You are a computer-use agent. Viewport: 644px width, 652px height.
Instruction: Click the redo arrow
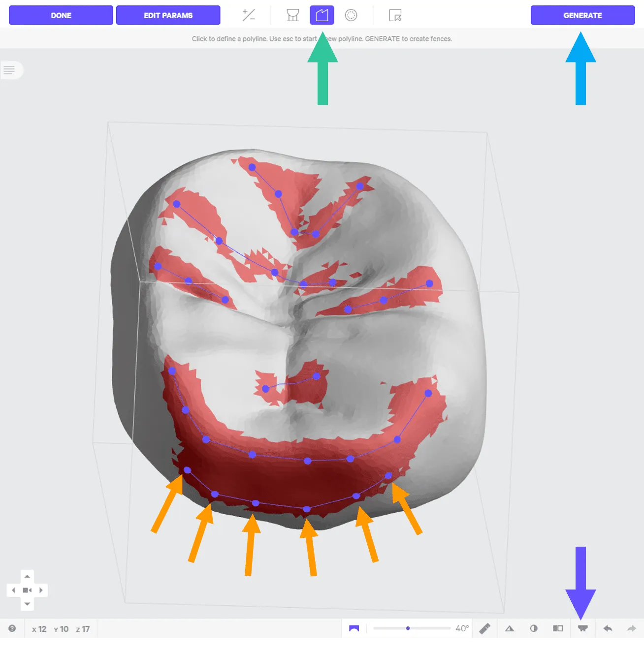tap(631, 628)
